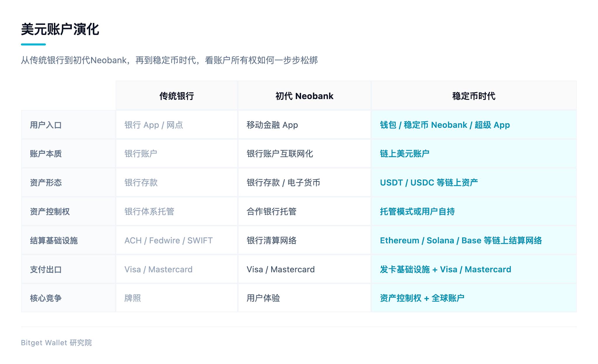Select the 资产形态 row label
This screenshot has width=598, height=364.
click(x=46, y=183)
